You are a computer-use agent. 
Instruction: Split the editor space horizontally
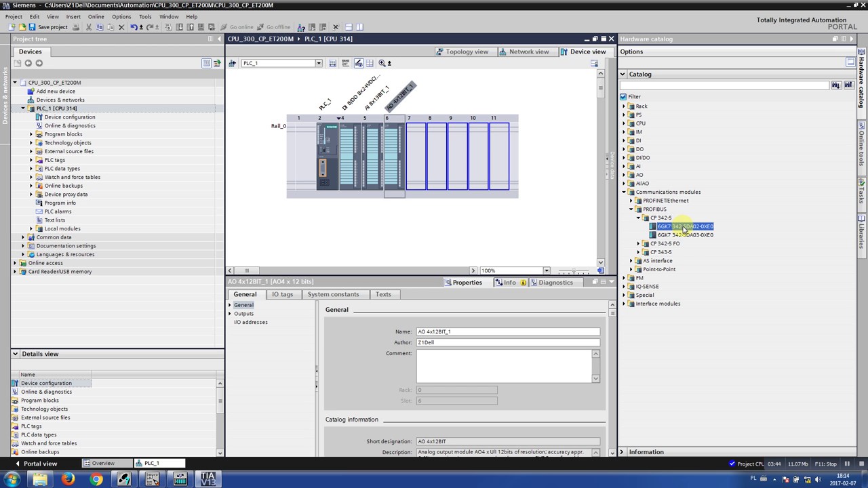[x=349, y=27]
